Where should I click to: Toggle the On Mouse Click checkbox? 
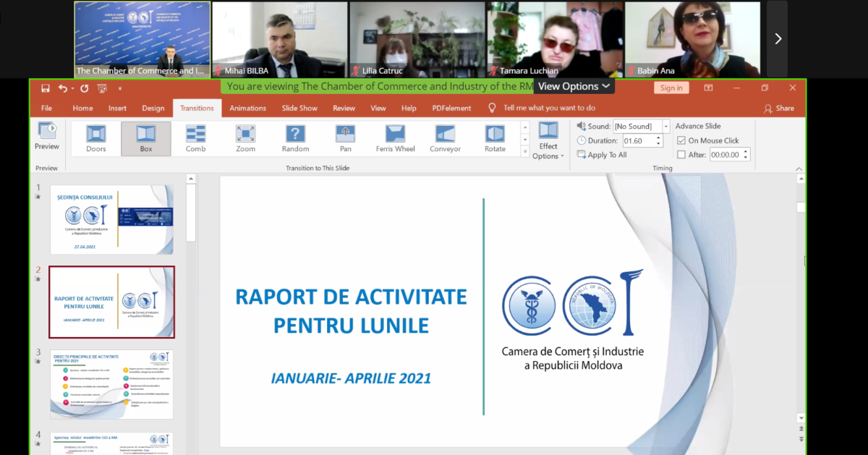tap(681, 140)
